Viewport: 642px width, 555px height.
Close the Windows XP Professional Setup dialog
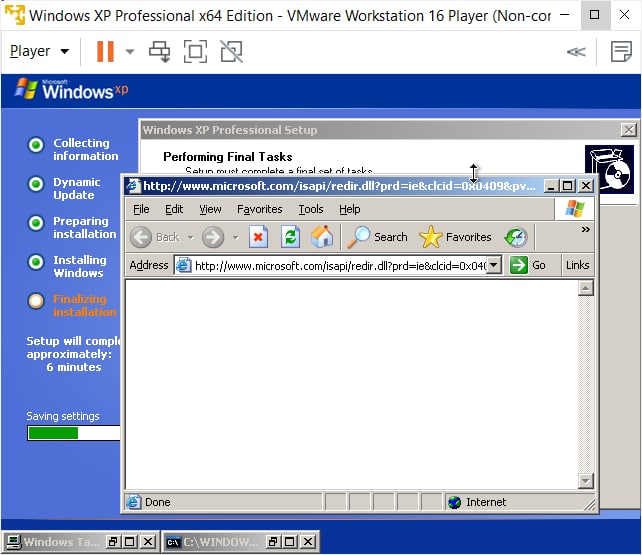click(628, 130)
